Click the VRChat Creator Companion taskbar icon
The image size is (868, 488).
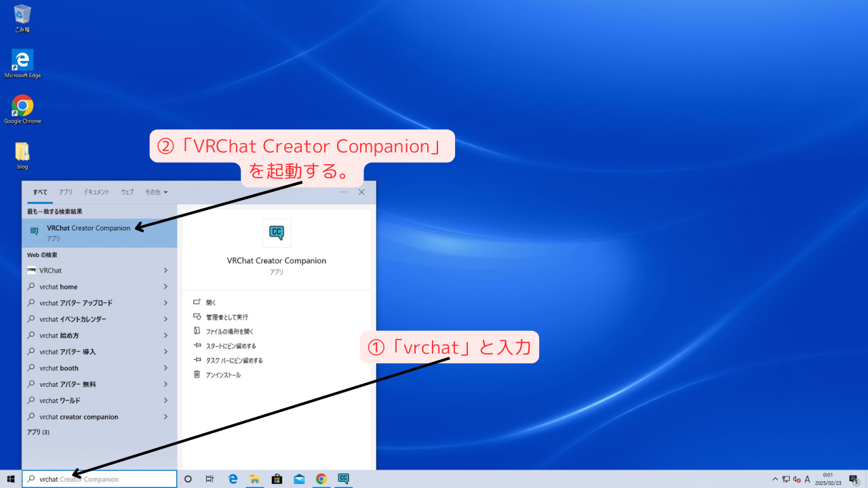(343, 479)
